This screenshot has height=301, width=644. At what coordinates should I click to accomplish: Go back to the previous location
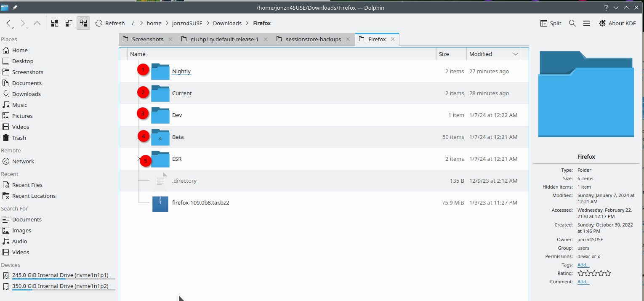click(x=9, y=23)
